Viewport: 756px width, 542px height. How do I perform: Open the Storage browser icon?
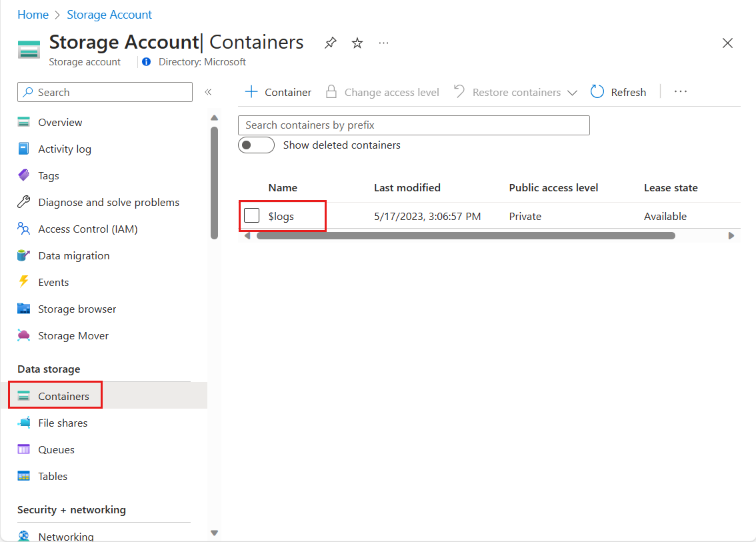[24, 309]
